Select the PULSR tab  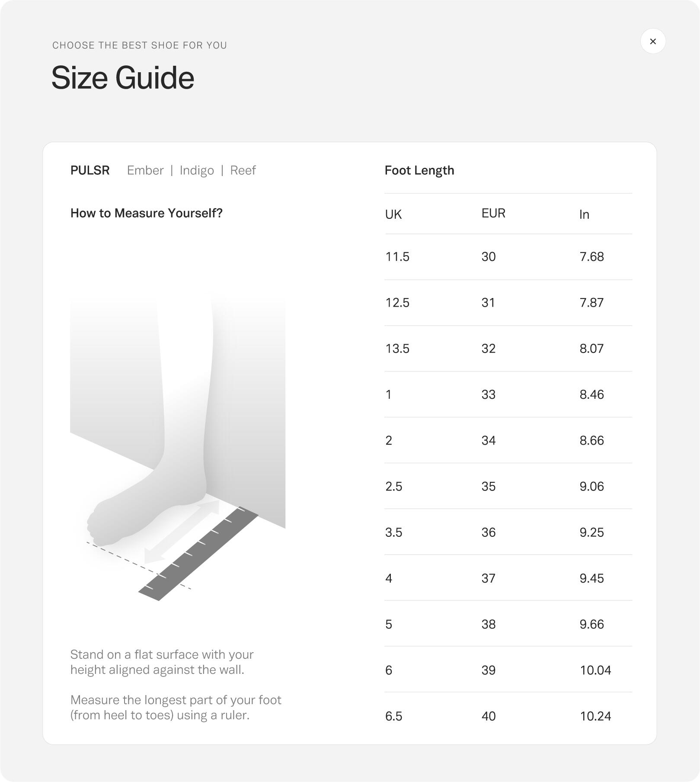[x=90, y=170]
